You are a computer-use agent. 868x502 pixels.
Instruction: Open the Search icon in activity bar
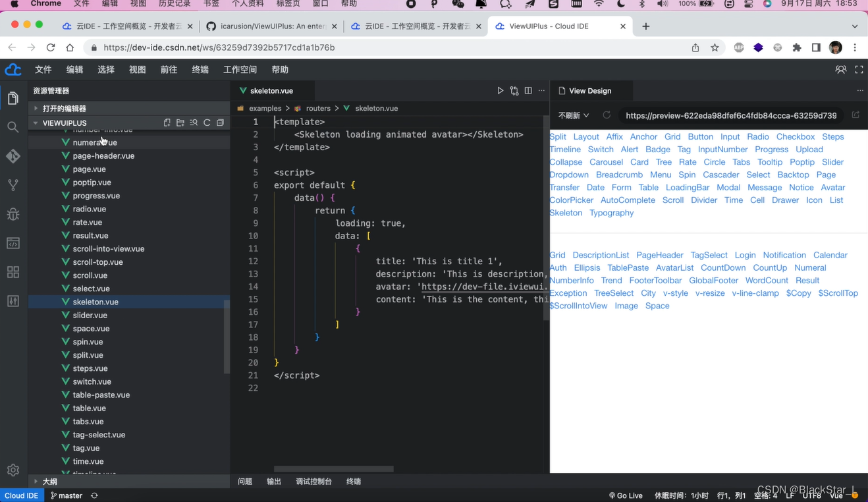point(13,127)
